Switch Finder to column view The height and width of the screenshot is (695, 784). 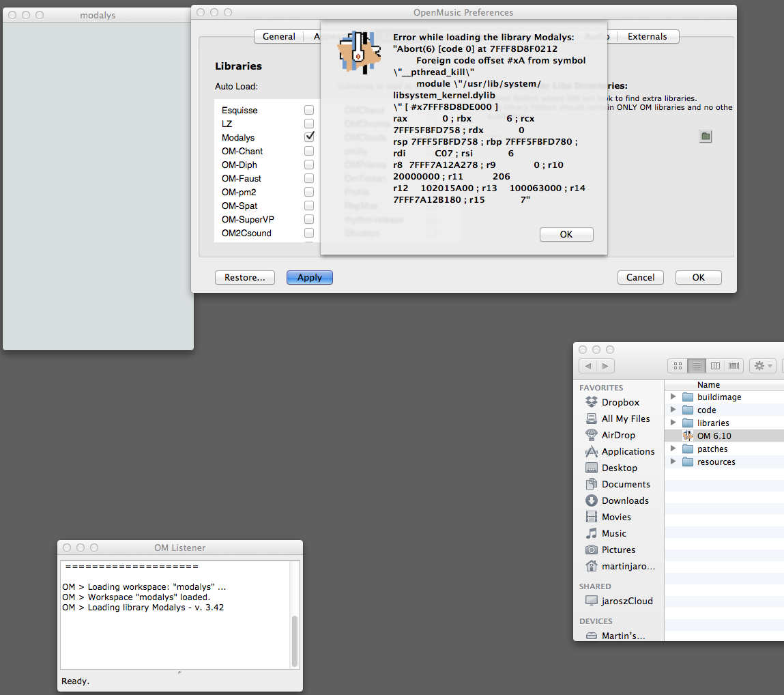715,366
